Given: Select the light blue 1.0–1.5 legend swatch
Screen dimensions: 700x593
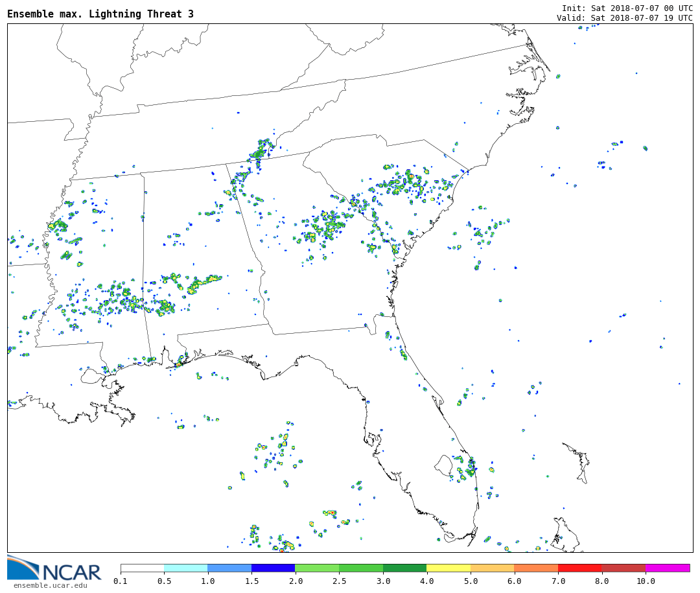Looking at the screenshot, I should coord(229,568).
